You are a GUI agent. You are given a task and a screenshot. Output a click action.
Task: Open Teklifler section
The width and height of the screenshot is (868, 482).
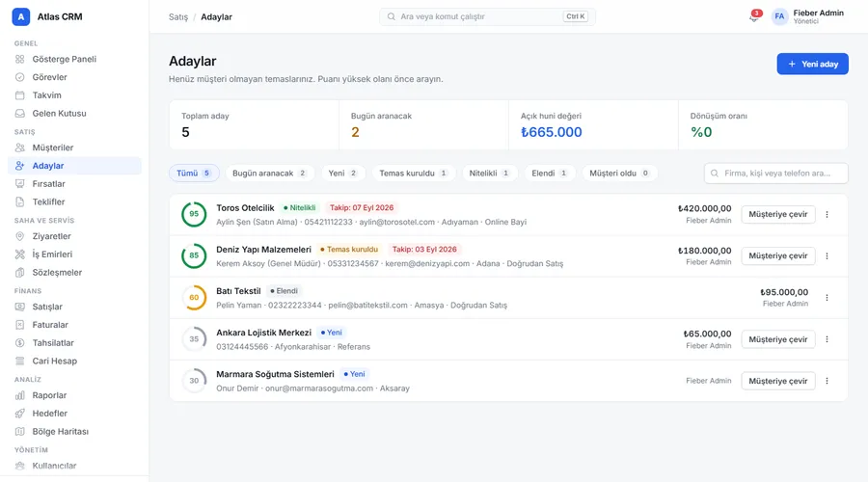[x=74, y=201]
